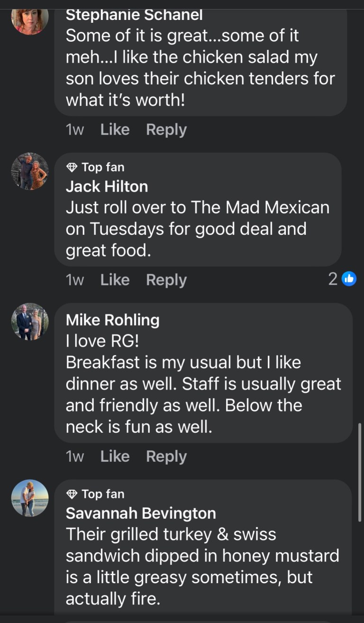364x623 pixels.
Task: Like Mike Rohling's comment
Action: click(x=115, y=456)
